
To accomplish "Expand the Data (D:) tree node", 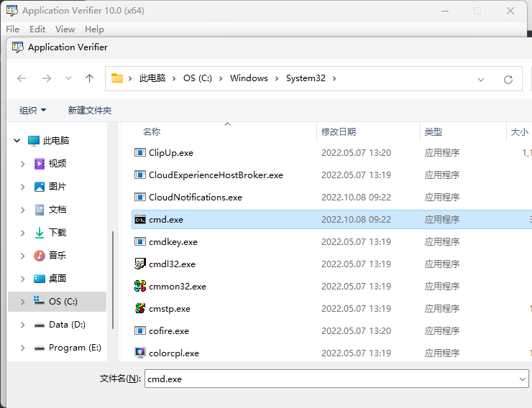I will pos(23,325).
